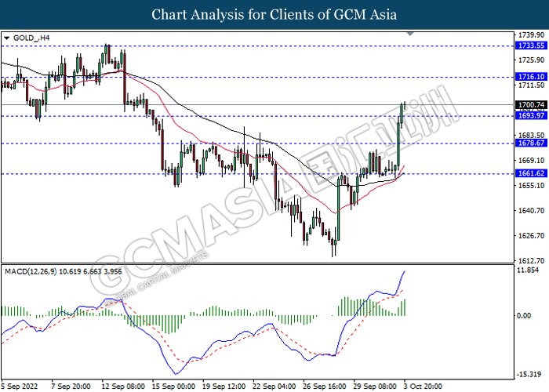Viewport: 549px width, 392px height.
Task: Click the 1655.10 price axis value
Action: [x=531, y=186]
